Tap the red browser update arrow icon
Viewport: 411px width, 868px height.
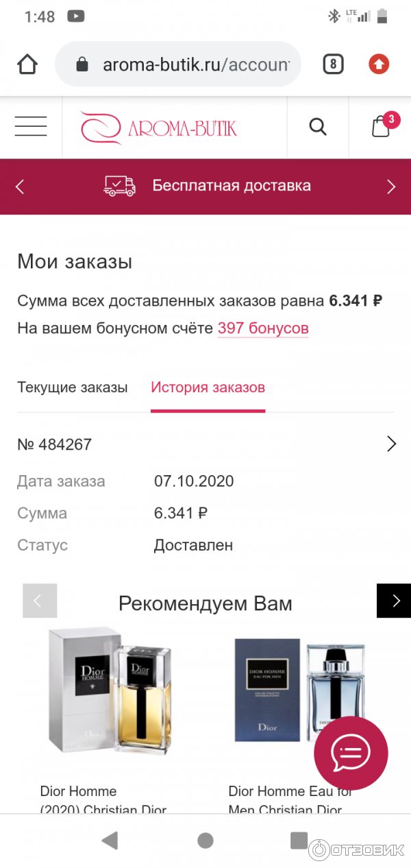click(x=379, y=64)
